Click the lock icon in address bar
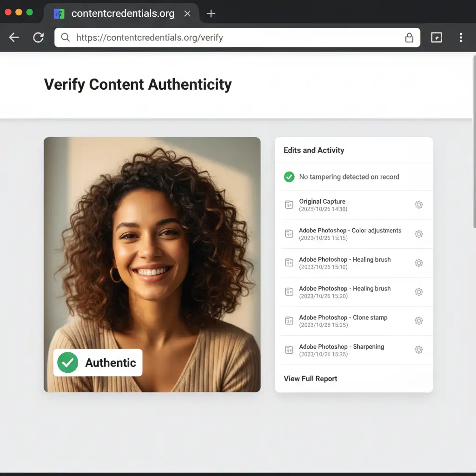Screen dimensions: 476x476 (409, 38)
